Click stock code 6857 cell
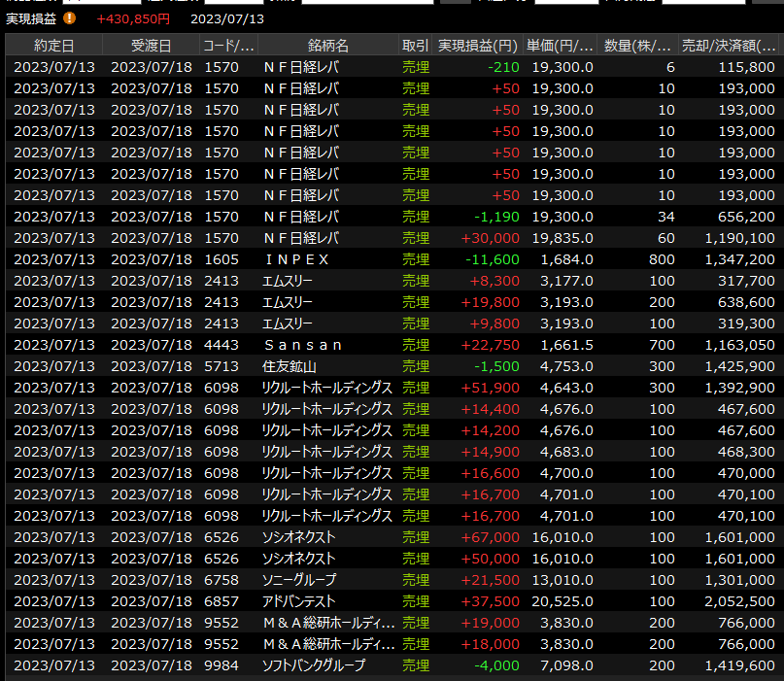Screen dimensions: 784x681 coord(222,601)
